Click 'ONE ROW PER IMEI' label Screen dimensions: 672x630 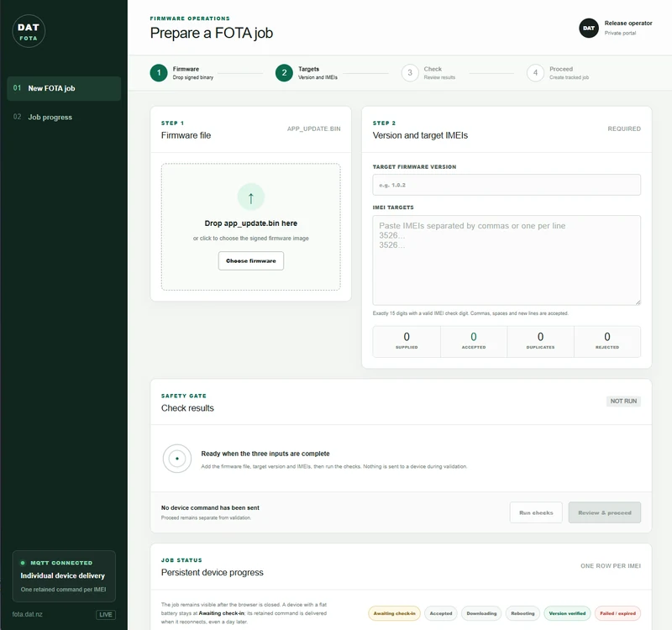click(611, 565)
